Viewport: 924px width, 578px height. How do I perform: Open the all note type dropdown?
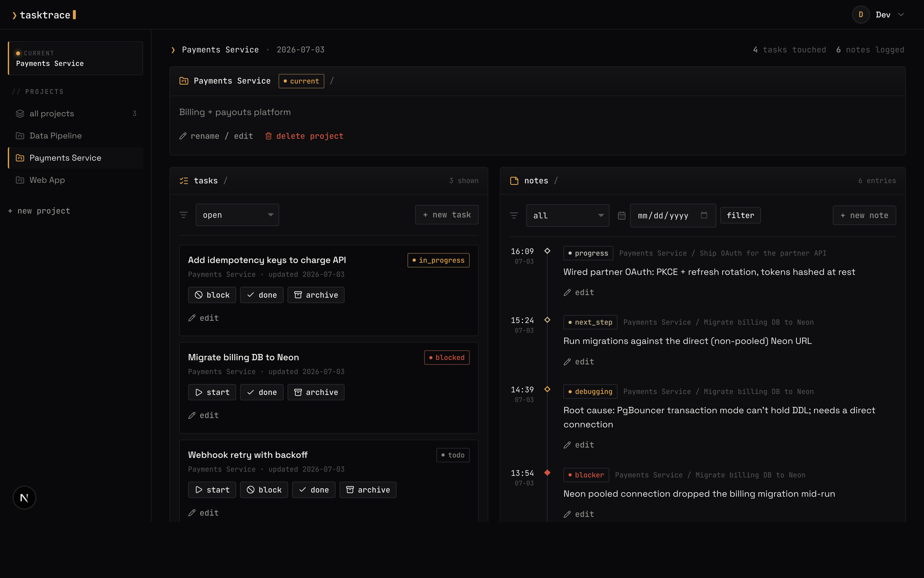(x=567, y=216)
